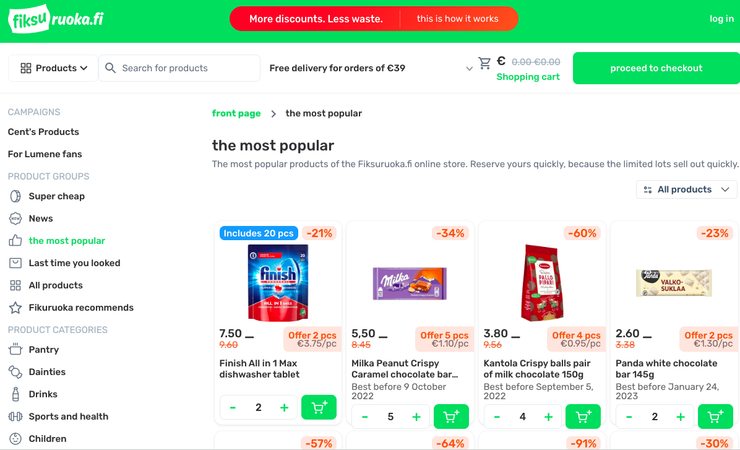740x450 pixels.
Task: Click the Fiksuruoka.fi logo
Action: (x=55, y=19)
